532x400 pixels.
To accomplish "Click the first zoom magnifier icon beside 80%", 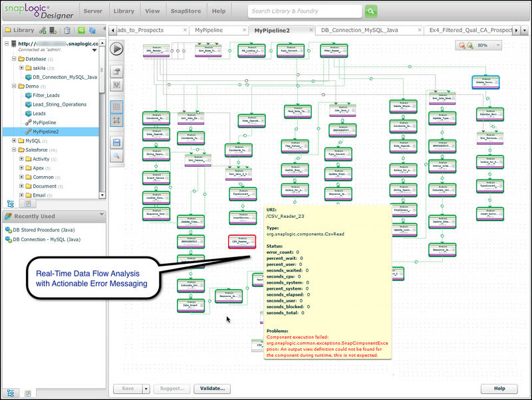I will click(462, 45).
